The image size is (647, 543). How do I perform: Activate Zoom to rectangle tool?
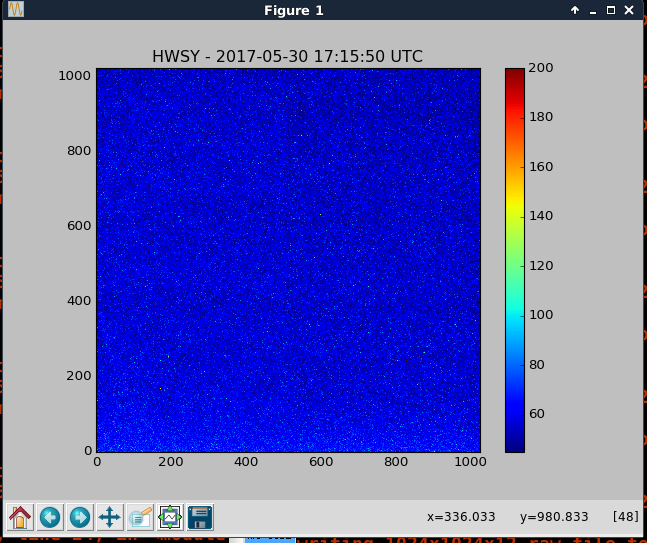click(x=140, y=517)
